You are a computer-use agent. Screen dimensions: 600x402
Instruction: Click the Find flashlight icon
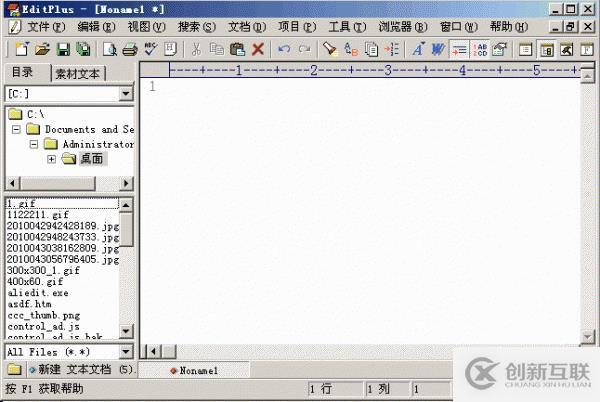[330, 49]
